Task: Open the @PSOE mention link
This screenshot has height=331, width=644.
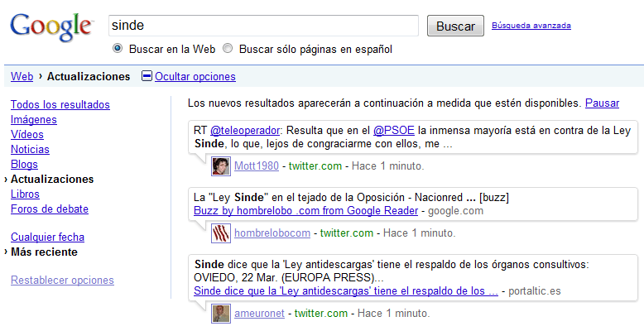Action: click(394, 131)
